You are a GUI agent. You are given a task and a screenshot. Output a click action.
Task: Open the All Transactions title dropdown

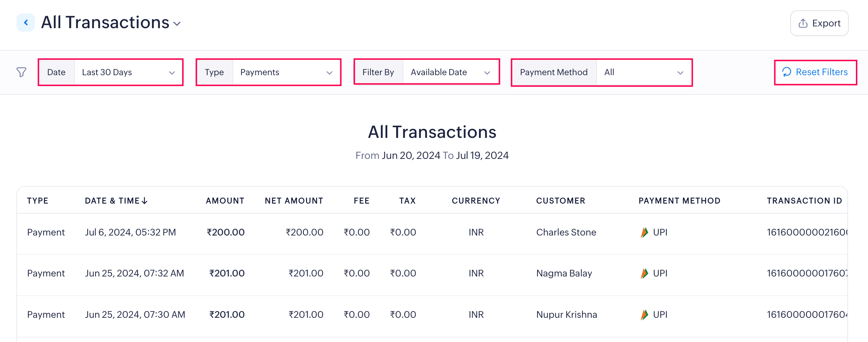pos(177,24)
